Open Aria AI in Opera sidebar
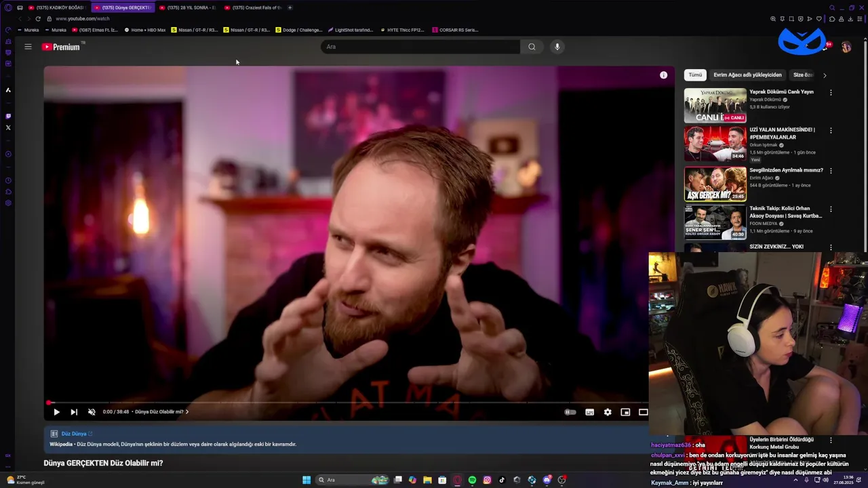The height and width of the screenshot is (488, 868). click(8, 90)
